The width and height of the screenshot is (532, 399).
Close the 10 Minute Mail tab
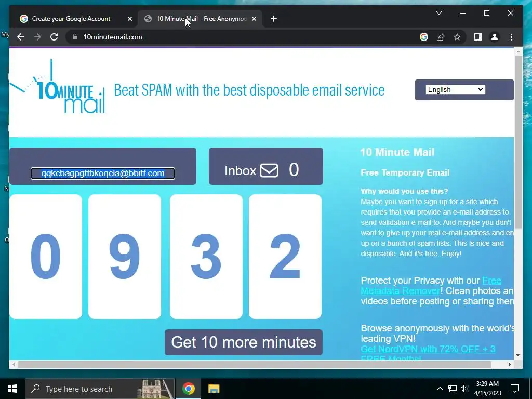click(254, 19)
